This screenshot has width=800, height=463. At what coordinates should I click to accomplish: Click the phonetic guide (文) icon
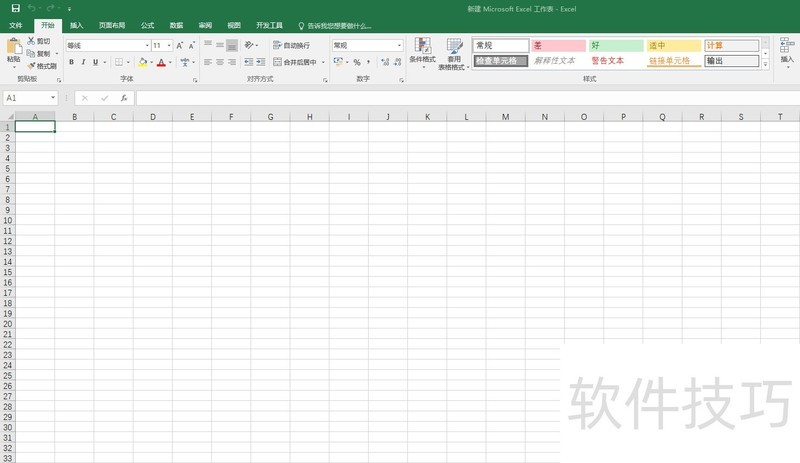pyautogui.click(x=185, y=62)
